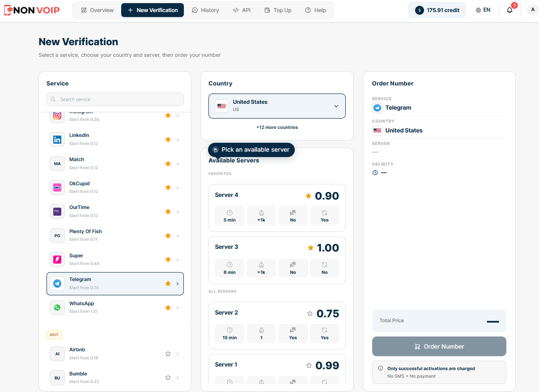Favorite Bumble with its star

[168, 378]
